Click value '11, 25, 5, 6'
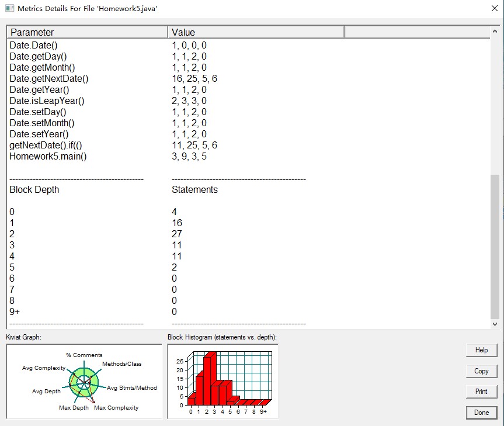 click(194, 146)
